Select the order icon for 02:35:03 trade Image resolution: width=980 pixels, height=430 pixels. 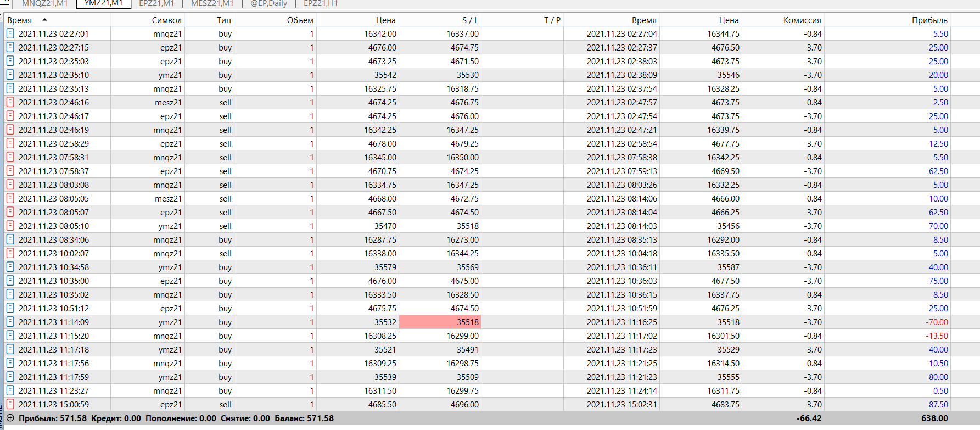(10, 61)
